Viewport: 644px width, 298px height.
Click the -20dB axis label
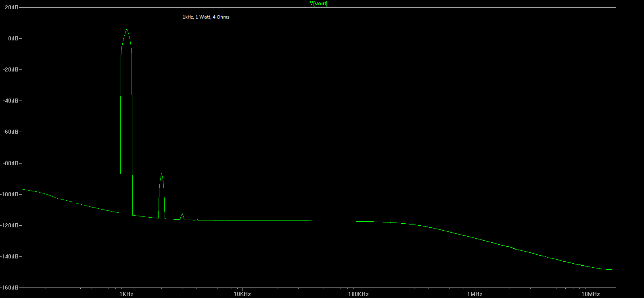(x=11, y=69)
